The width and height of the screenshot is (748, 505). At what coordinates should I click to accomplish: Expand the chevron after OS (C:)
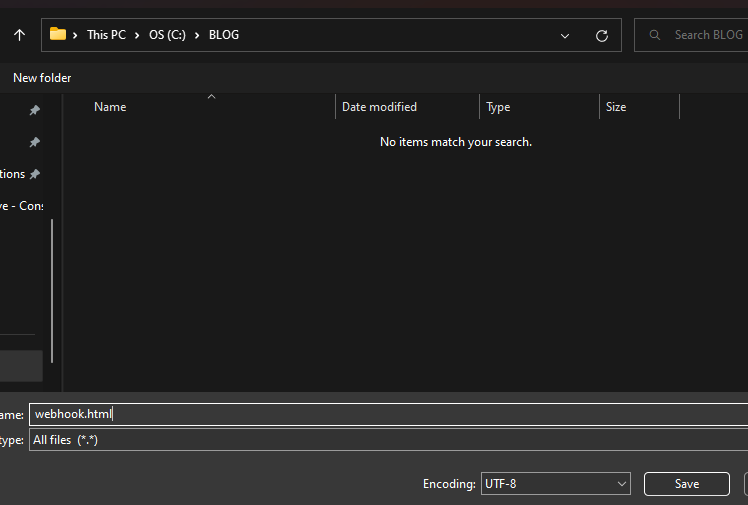198,35
